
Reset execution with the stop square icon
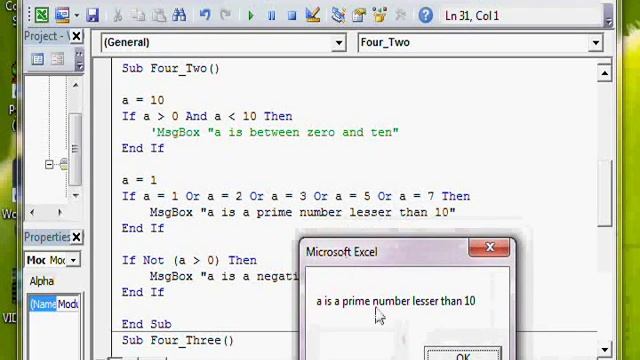[x=292, y=16]
